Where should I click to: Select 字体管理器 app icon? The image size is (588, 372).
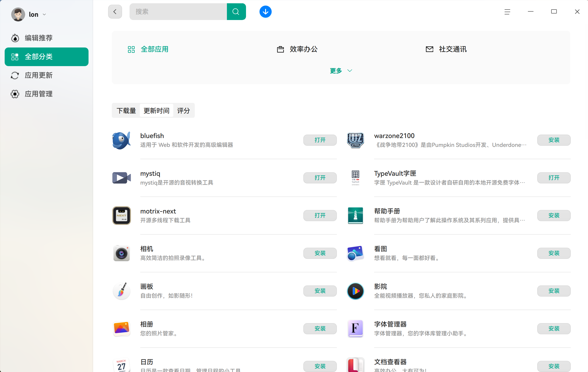[355, 328]
